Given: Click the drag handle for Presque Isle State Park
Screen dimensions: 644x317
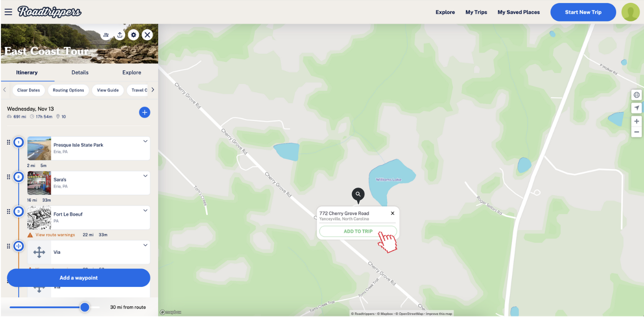Looking at the screenshot, I should click(x=8, y=142).
